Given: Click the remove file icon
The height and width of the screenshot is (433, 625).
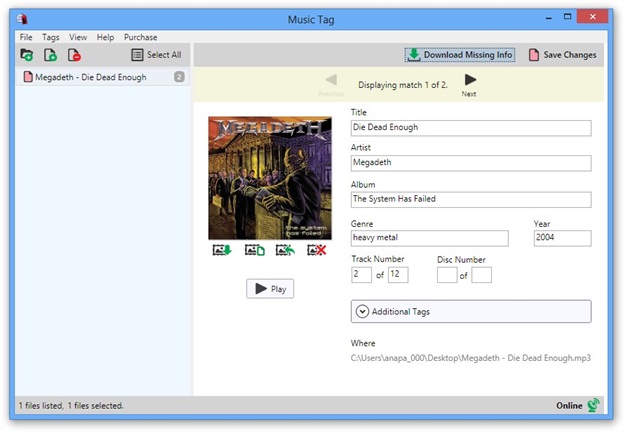Looking at the screenshot, I should coord(74,55).
